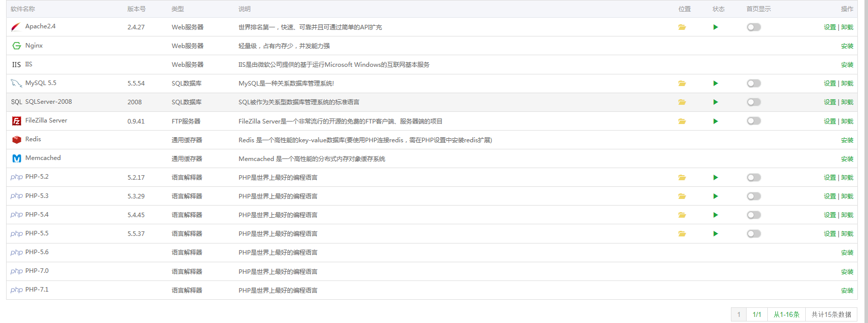868x323 pixels.
Task: Click the Redis description text
Action: click(365, 140)
